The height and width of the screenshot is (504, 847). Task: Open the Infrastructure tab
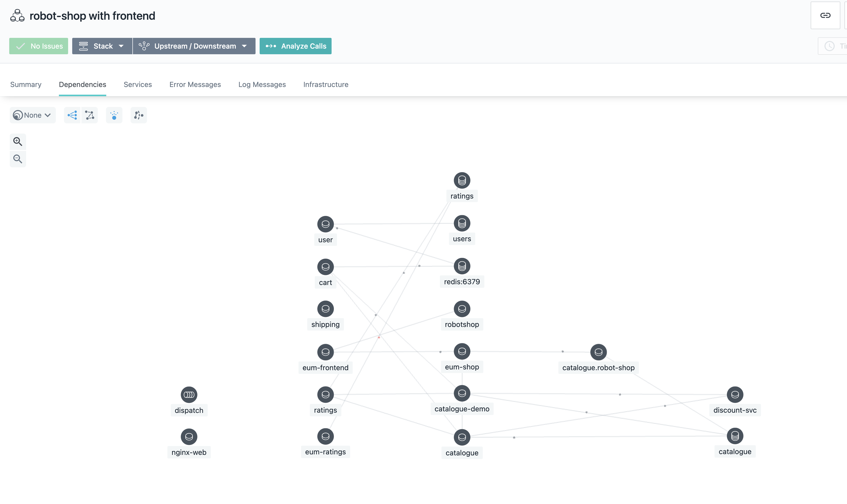pyautogui.click(x=326, y=85)
